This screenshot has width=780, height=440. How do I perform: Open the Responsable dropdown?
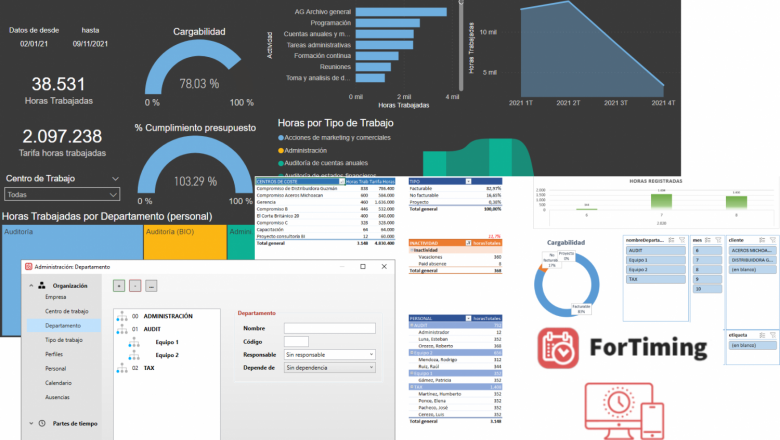[329, 354]
